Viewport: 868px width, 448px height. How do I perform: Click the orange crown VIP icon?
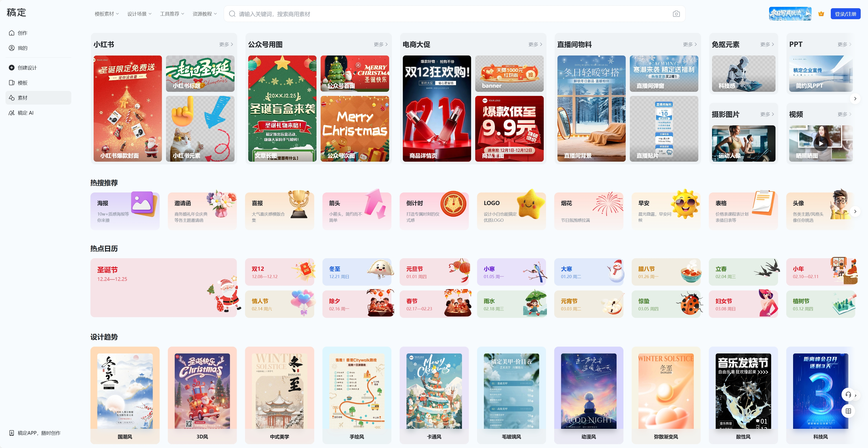tap(821, 14)
